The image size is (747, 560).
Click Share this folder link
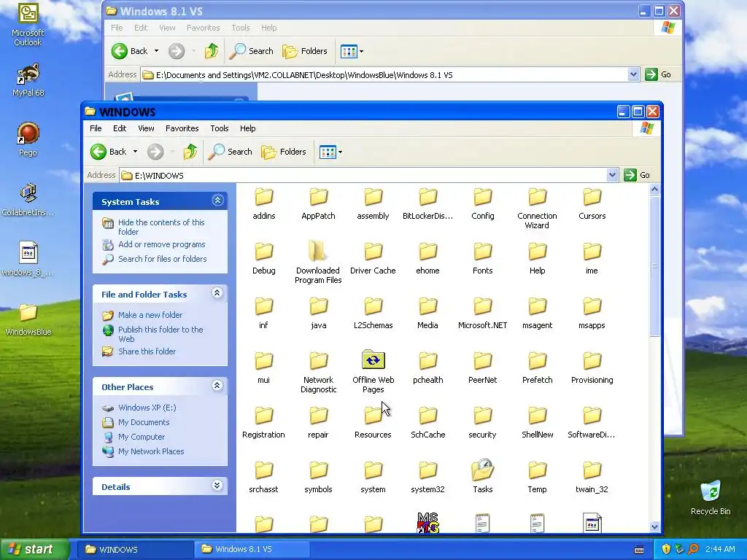click(x=147, y=351)
